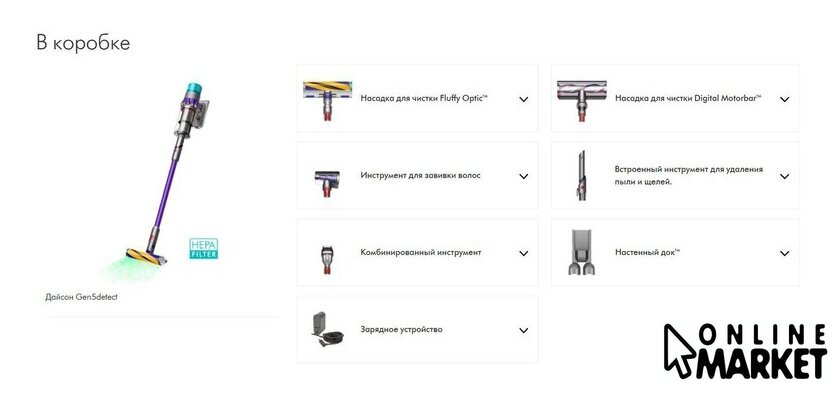Image resolution: width=840 pixels, height=410 pixels.
Task: Click the Digital Motorbar head image
Action: click(581, 100)
